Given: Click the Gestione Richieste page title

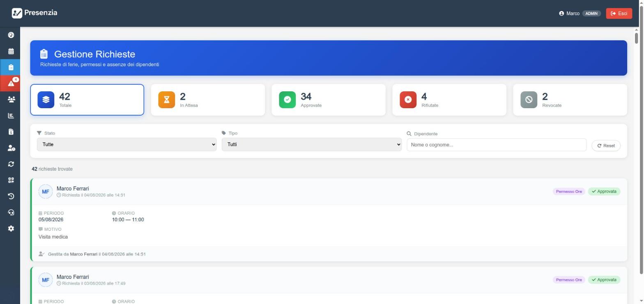Looking at the screenshot, I should [94, 54].
